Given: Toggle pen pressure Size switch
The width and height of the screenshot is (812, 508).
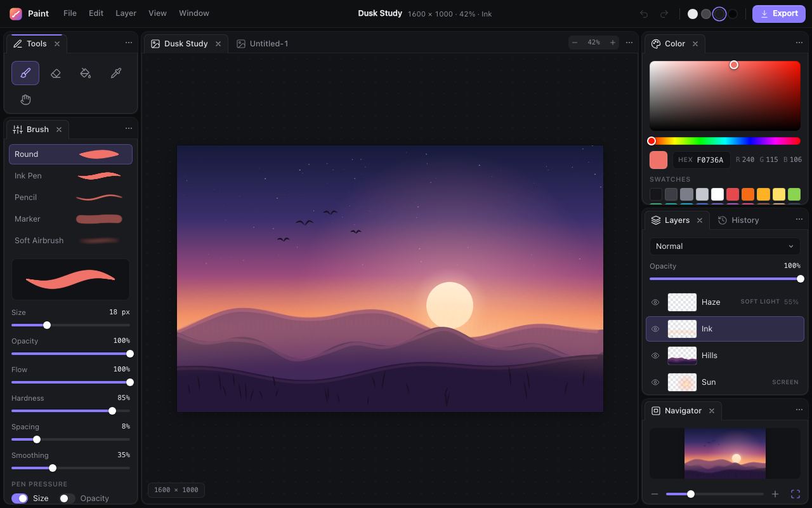Looking at the screenshot, I should point(20,498).
